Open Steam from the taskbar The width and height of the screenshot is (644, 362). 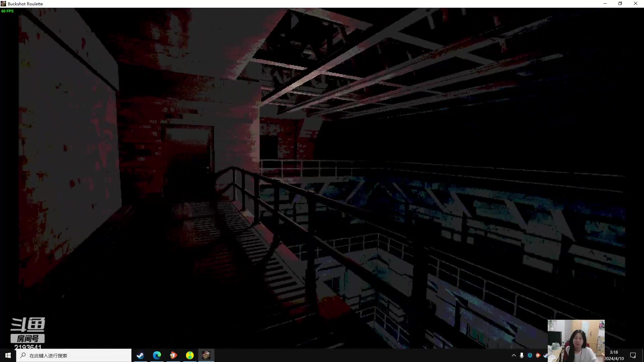(x=140, y=355)
